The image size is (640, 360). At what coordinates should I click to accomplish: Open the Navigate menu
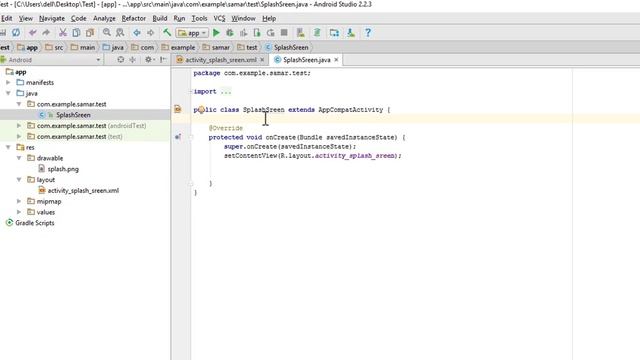52,18
